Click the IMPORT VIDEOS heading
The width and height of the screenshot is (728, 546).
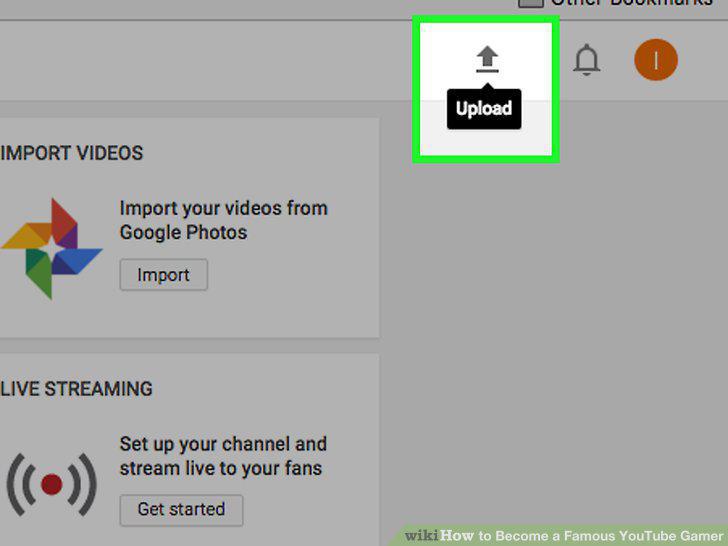(72, 153)
